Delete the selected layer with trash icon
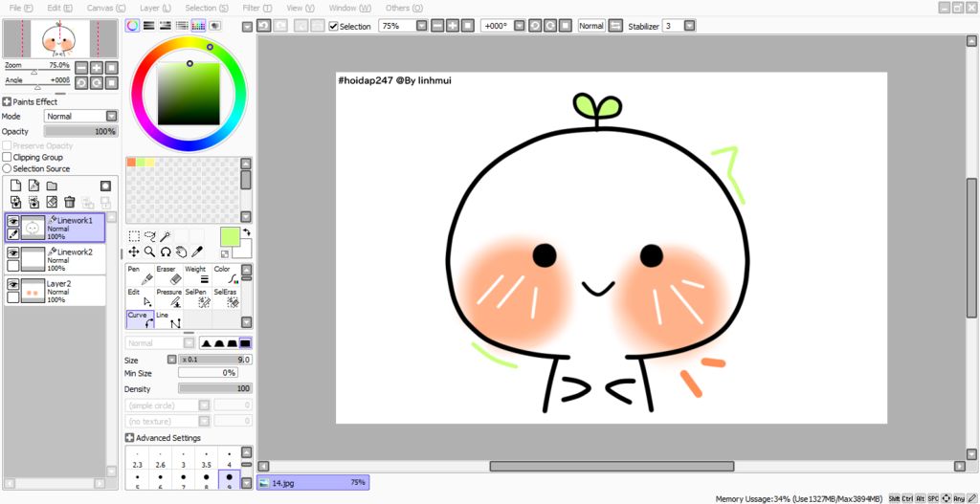 coord(70,202)
